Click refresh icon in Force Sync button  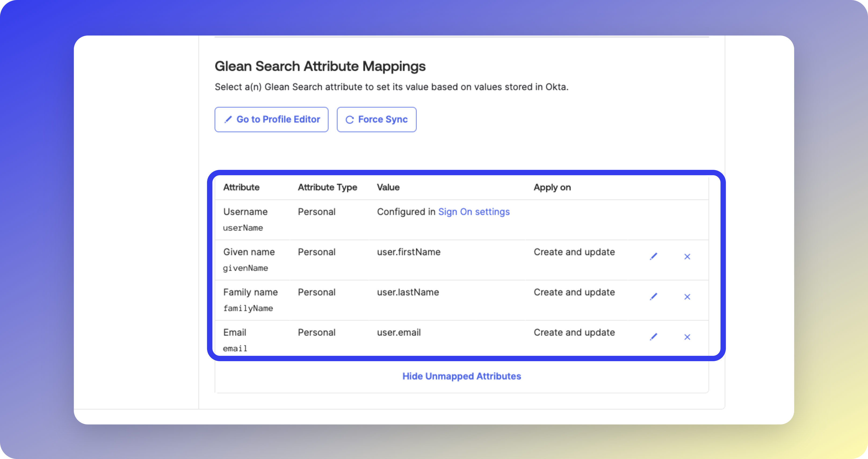pyautogui.click(x=349, y=120)
